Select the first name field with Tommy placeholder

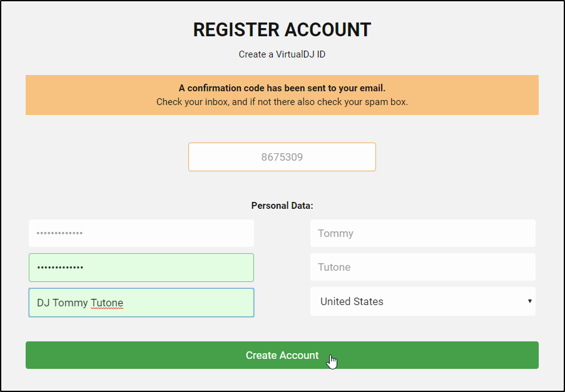click(x=422, y=233)
